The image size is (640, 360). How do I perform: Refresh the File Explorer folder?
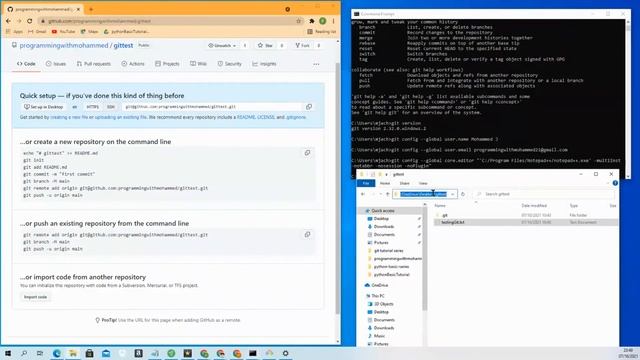click(x=463, y=194)
